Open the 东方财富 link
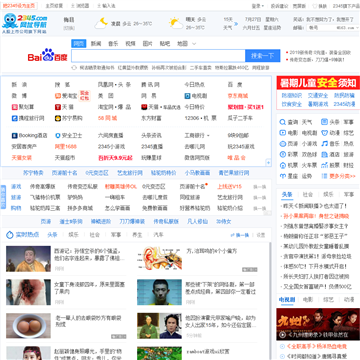 (151, 118)
